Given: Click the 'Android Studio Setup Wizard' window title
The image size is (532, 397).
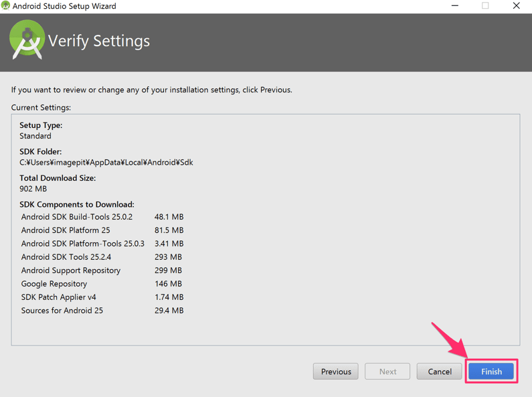Looking at the screenshot, I should [64, 6].
